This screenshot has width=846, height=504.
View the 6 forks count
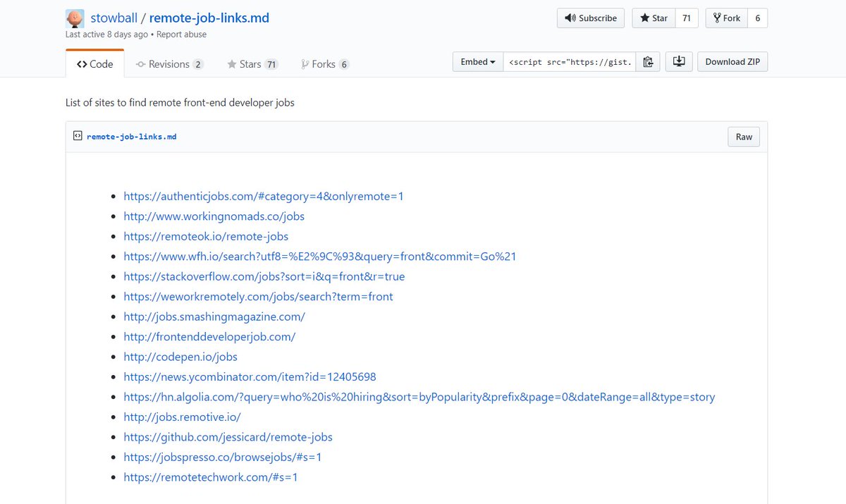[x=758, y=18]
